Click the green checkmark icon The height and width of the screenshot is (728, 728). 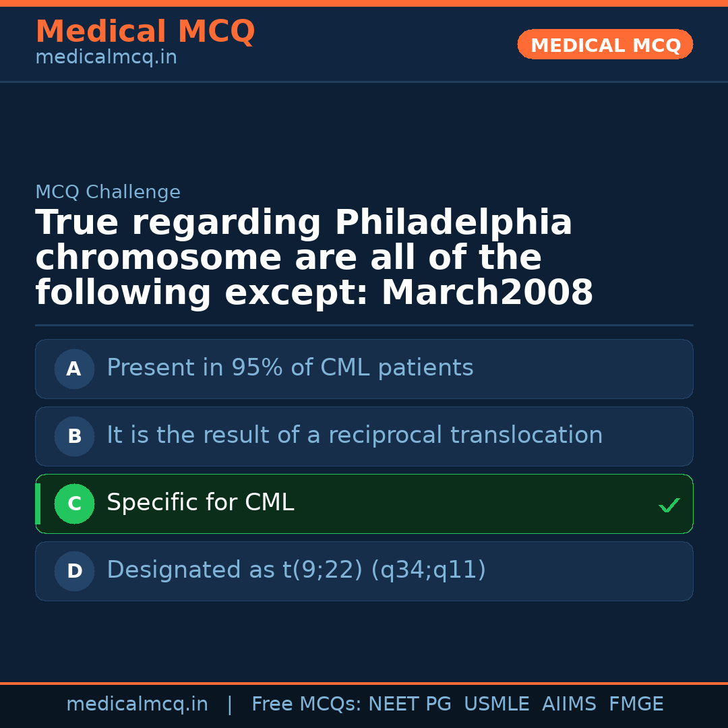pos(669,505)
